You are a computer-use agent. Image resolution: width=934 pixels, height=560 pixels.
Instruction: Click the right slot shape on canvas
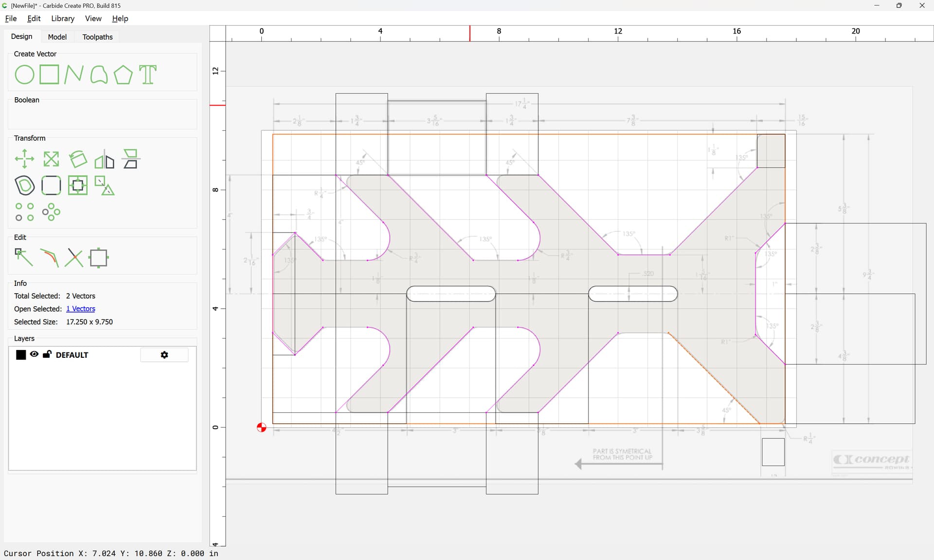click(x=633, y=294)
